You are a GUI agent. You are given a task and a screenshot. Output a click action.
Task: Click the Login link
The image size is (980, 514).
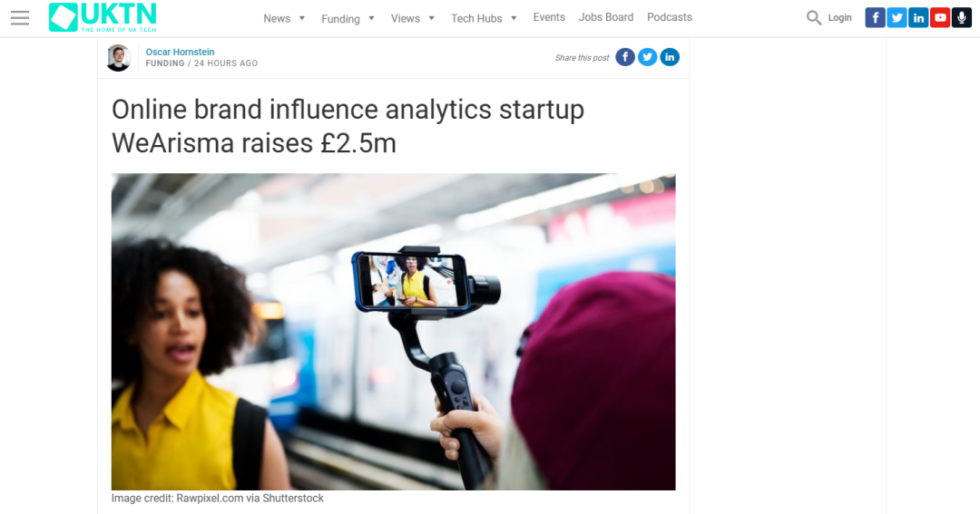(x=839, y=17)
